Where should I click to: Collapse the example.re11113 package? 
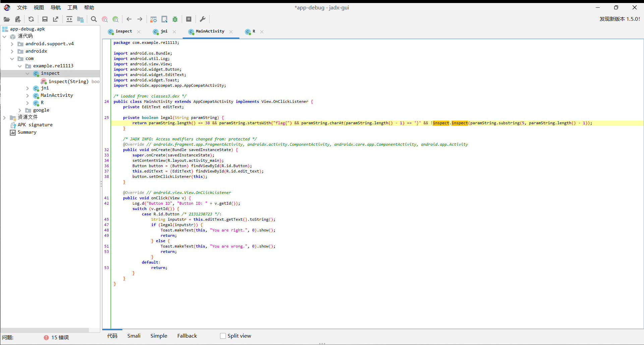pos(20,66)
